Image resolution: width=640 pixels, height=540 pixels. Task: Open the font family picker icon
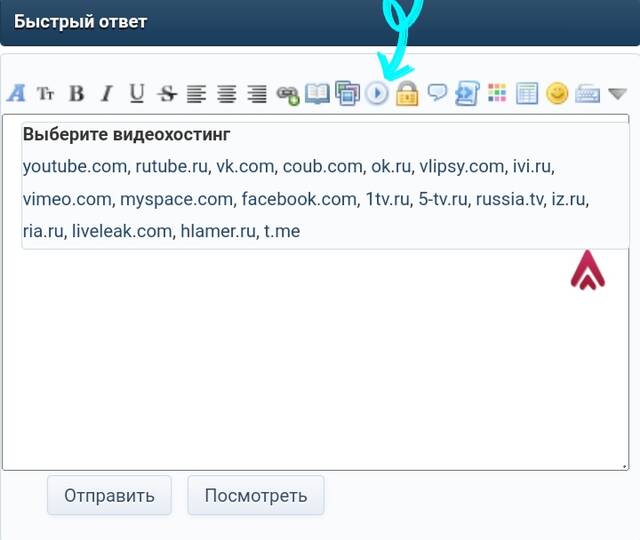coord(16,93)
